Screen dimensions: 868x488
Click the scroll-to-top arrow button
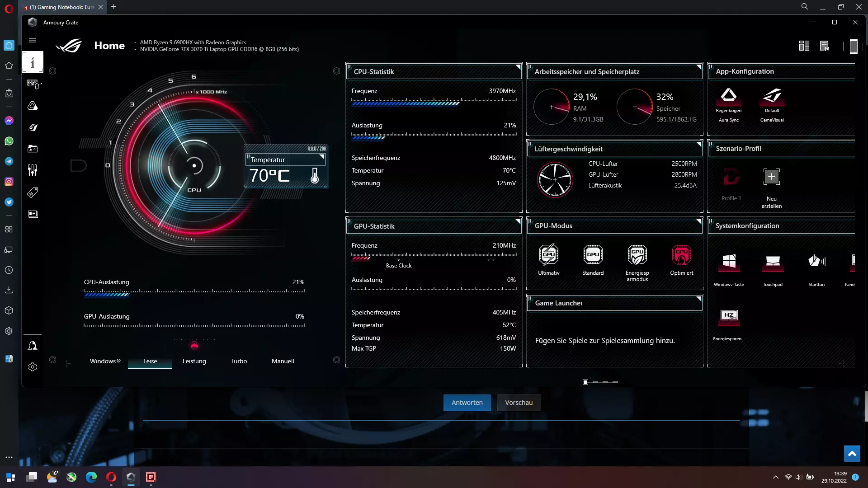(x=852, y=454)
